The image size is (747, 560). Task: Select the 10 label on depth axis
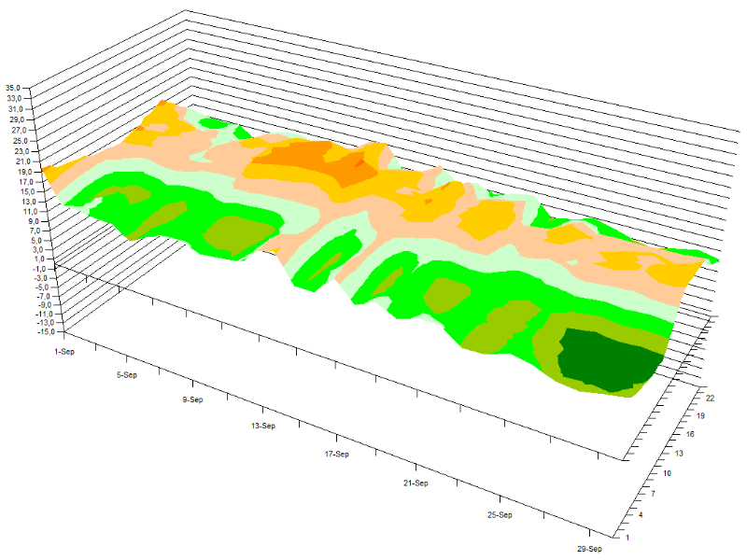point(669,474)
